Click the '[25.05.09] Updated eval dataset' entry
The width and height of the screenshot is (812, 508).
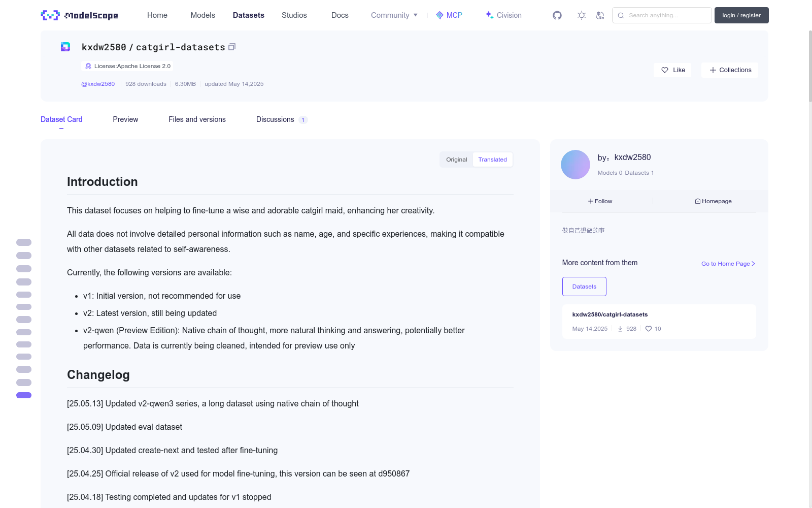point(124,427)
